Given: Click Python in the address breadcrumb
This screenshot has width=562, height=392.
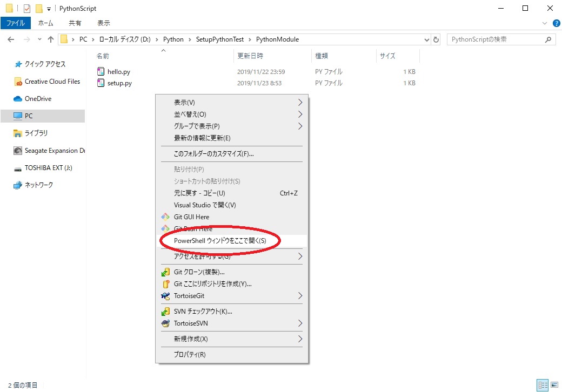Looking at the screenshot, I should [x=173, y=39].
